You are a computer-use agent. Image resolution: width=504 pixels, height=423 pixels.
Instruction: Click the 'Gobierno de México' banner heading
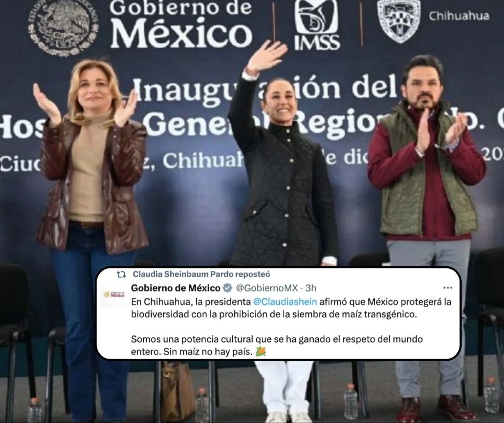pyautogui.click(x=181, y=25)
